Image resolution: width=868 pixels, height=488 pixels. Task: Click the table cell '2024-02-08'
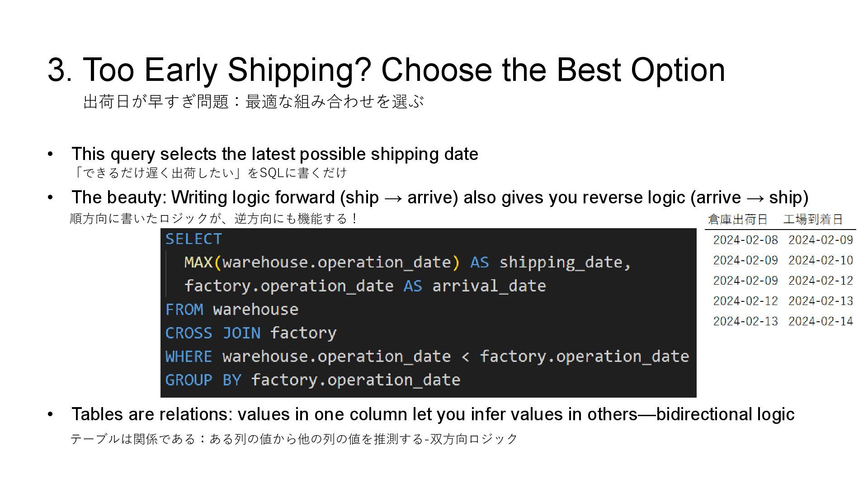745,240
